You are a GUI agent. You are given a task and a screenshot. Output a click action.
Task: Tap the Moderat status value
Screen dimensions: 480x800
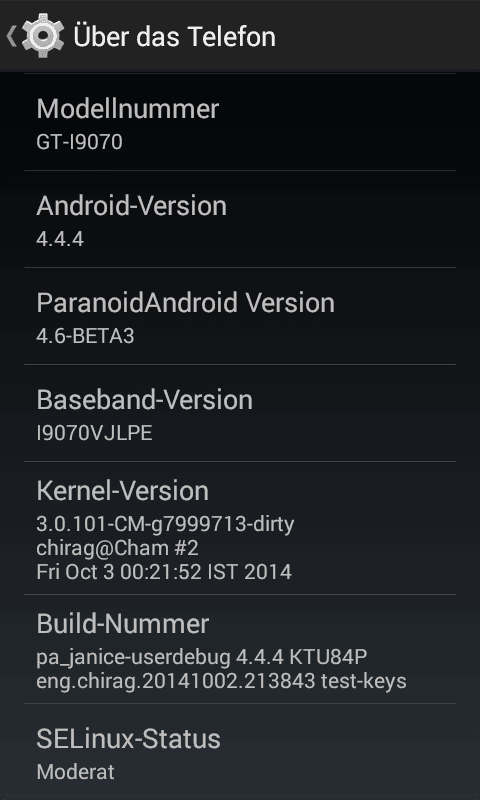pos(75,772)
